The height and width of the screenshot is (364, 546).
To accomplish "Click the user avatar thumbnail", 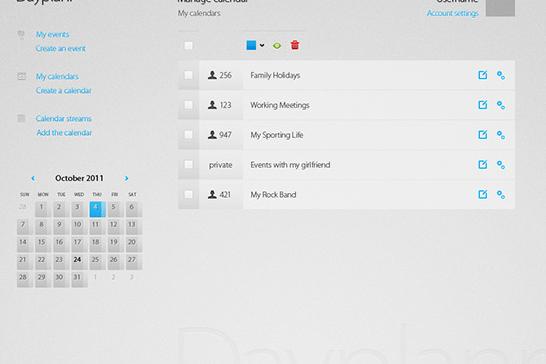I will pos(500,8).
